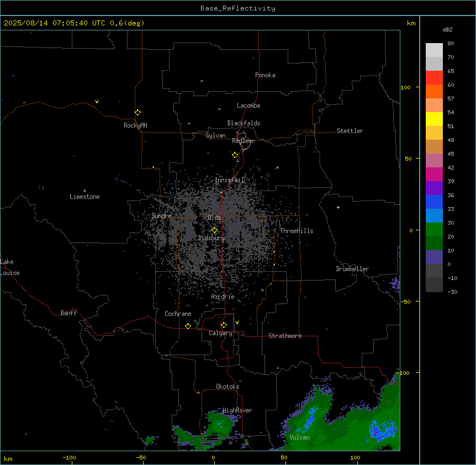Click the RedDeer city label
Viewport: 476px width, 465px height.
[243, 141]
